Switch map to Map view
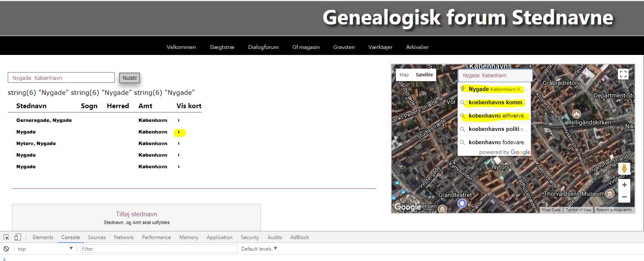Viewport: 644px width, 261px height. coord(404,75)
